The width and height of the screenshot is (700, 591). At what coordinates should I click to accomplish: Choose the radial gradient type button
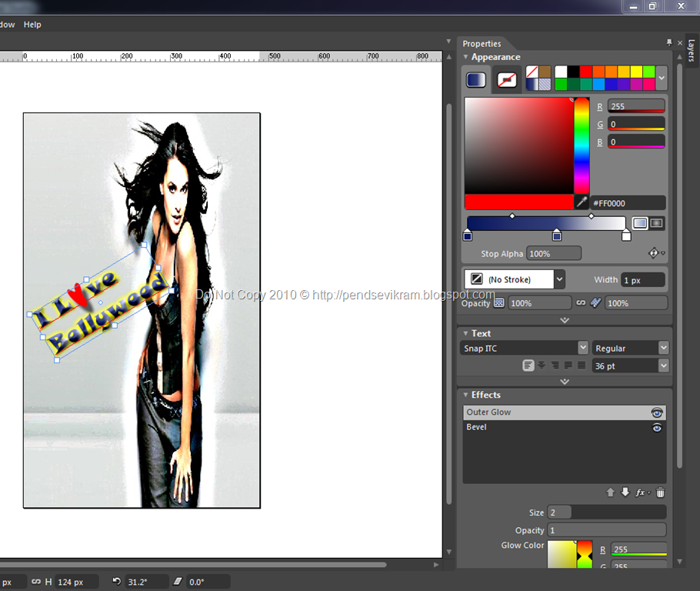656,223
